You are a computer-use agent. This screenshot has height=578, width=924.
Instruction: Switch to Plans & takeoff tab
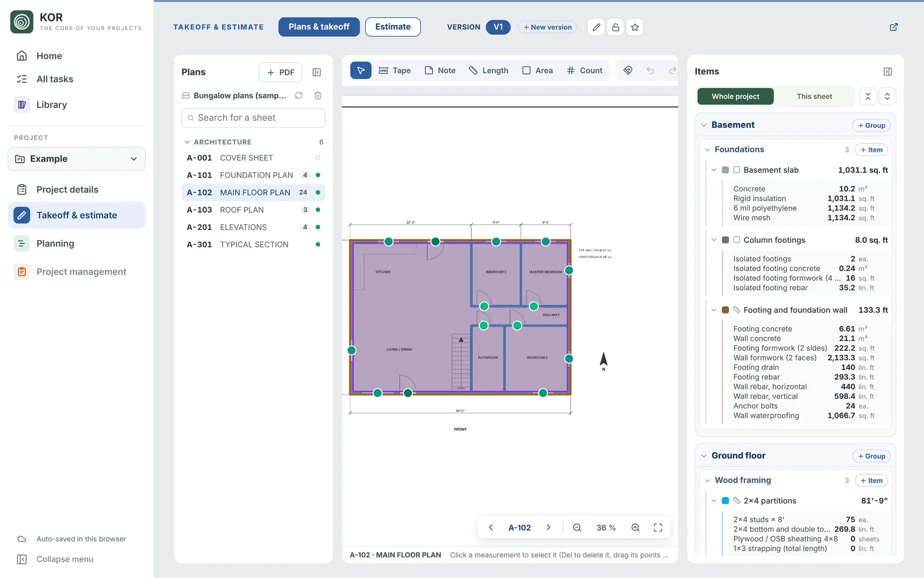[319, 27]
